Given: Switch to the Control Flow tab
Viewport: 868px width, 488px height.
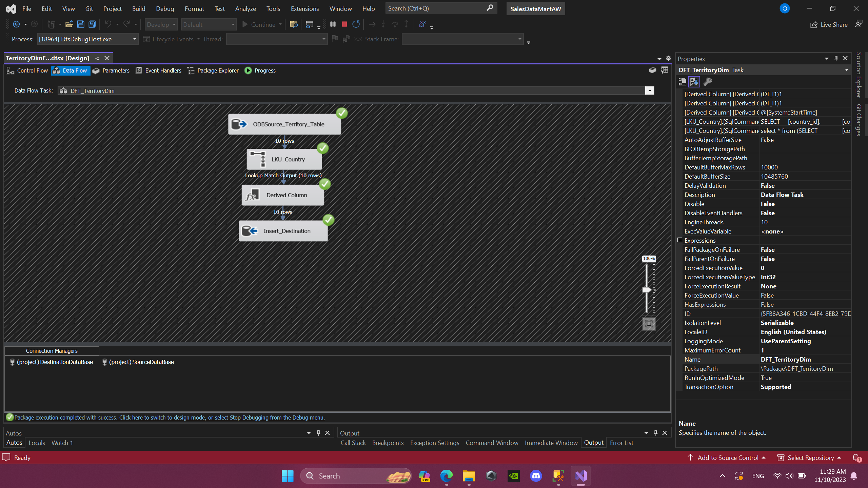Looking at the screenshot, I should [x=32, y=70].
